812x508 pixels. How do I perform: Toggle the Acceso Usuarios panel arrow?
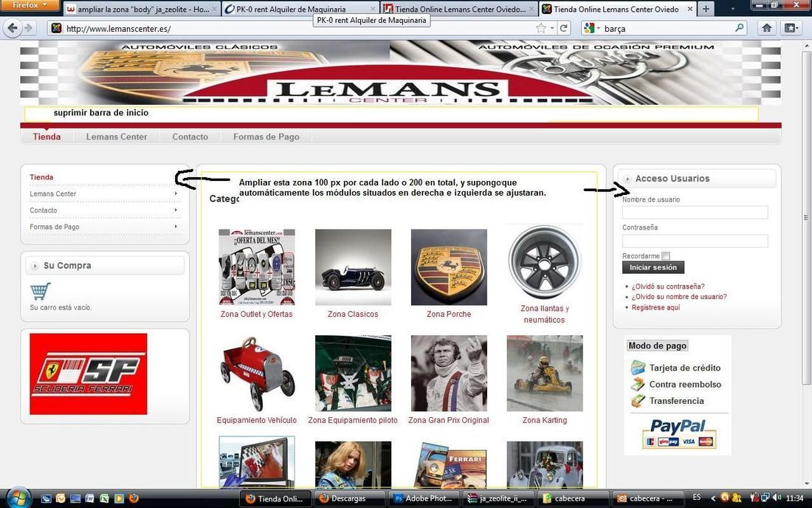coord(627,179)
